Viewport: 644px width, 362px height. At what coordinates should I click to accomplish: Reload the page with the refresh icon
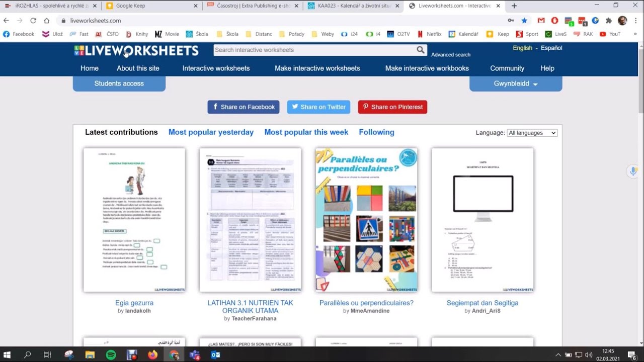pyautogui.click(x=33, y=21)
